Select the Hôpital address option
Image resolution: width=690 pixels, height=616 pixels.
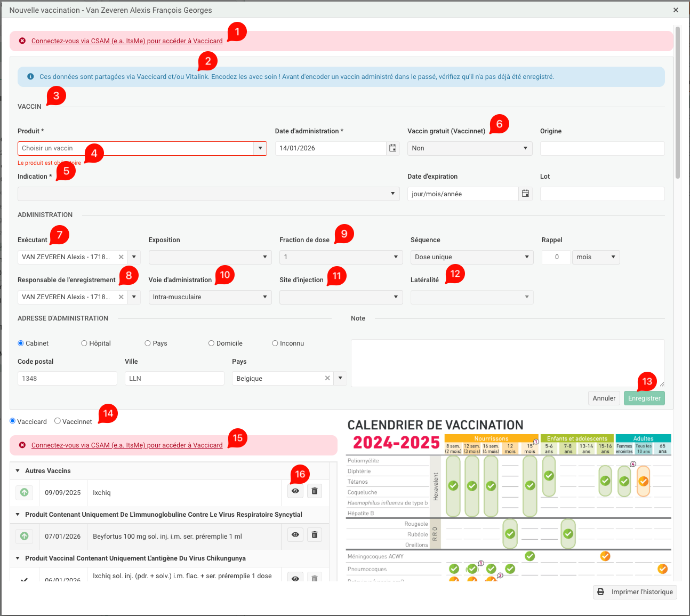click(84, 343)
